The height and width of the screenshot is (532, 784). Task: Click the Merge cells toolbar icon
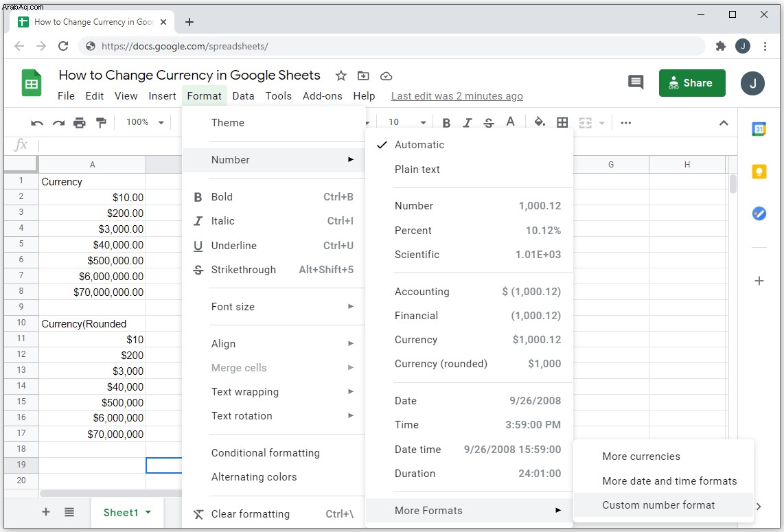tap(585, 122)
